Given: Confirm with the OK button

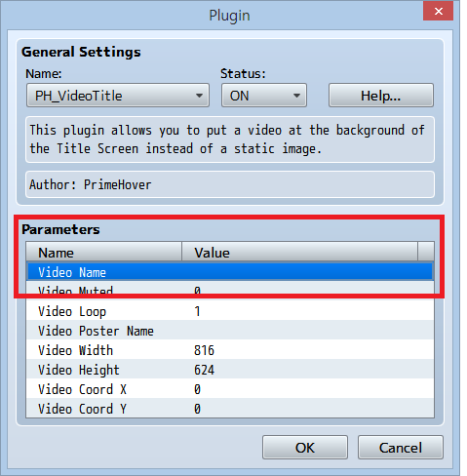Looking at the screenshot, I should tap(305, 448).
